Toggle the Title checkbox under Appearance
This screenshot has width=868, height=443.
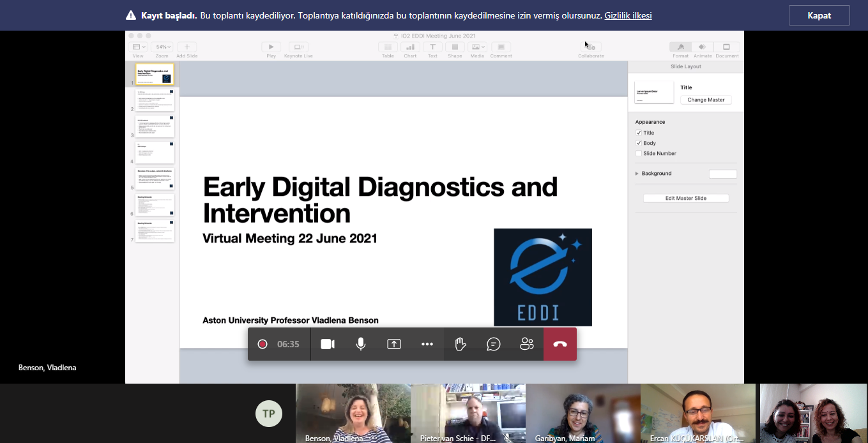[639, 133]
